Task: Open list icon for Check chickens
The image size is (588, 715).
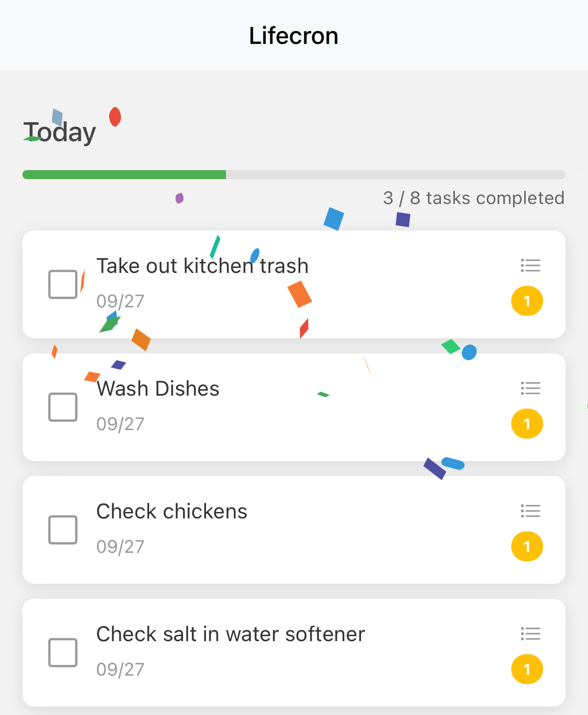Action: [x=530, y=511]
